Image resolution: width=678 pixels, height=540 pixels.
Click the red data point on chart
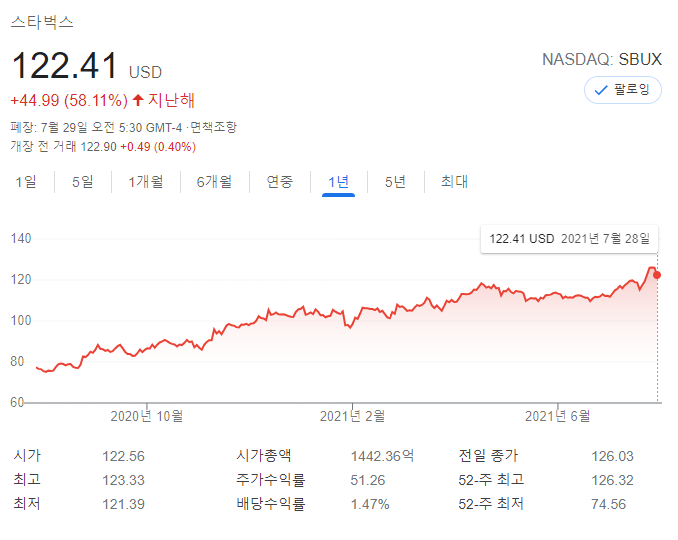point(657,275)
